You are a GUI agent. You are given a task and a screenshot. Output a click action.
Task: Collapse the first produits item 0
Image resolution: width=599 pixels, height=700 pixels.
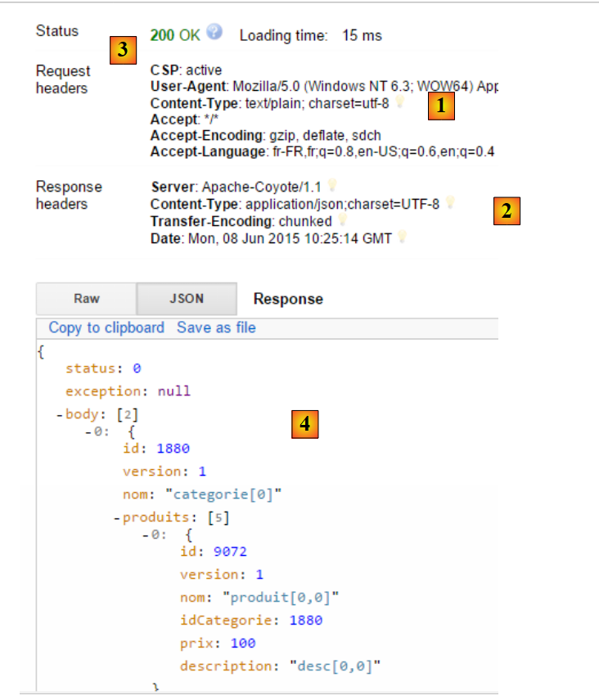pyautogui.click(x=145, y=535)
